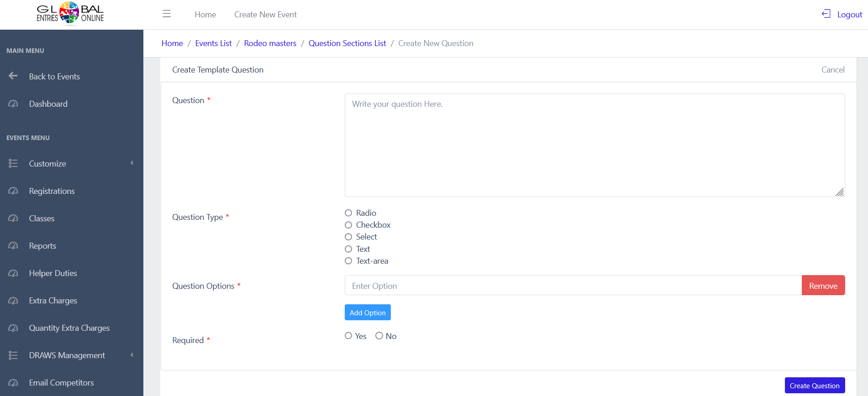
Task: Click the Back to Events arrow icon
Action: pos(13,76)
